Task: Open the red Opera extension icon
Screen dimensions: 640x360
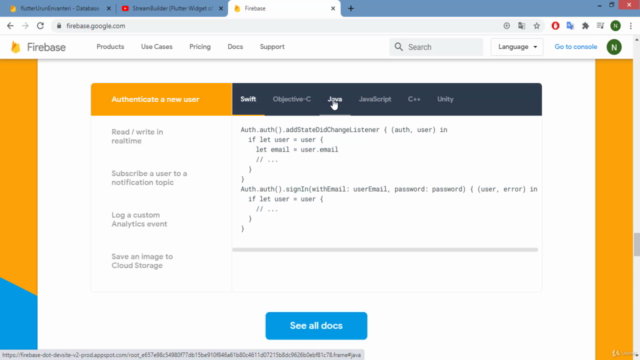Action: [x=555, y=26]
